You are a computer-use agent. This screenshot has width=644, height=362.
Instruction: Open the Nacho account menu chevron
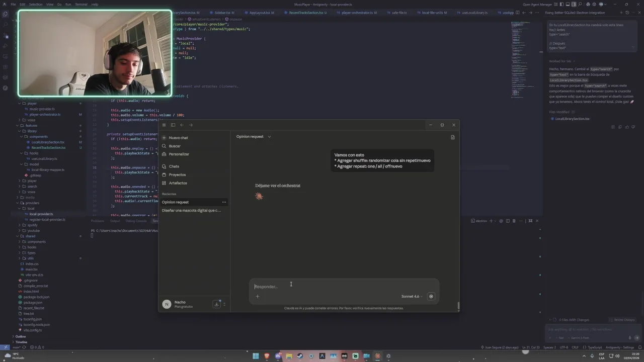[224, 304]
